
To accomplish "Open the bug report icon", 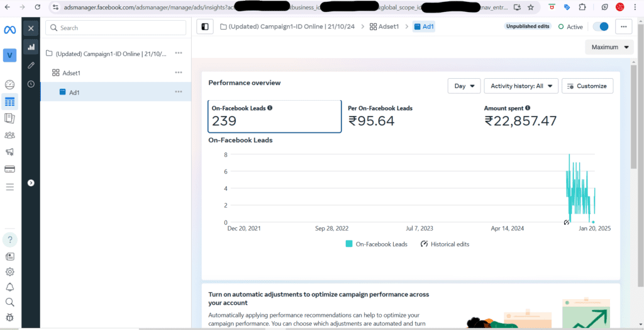I will pyautogui.click(x=10, y=317).
